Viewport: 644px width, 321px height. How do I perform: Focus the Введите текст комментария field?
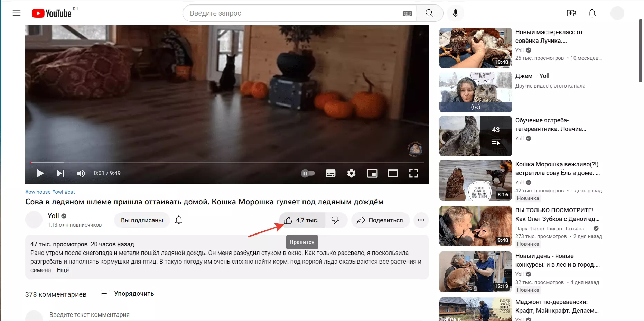[x=236, y=315]
